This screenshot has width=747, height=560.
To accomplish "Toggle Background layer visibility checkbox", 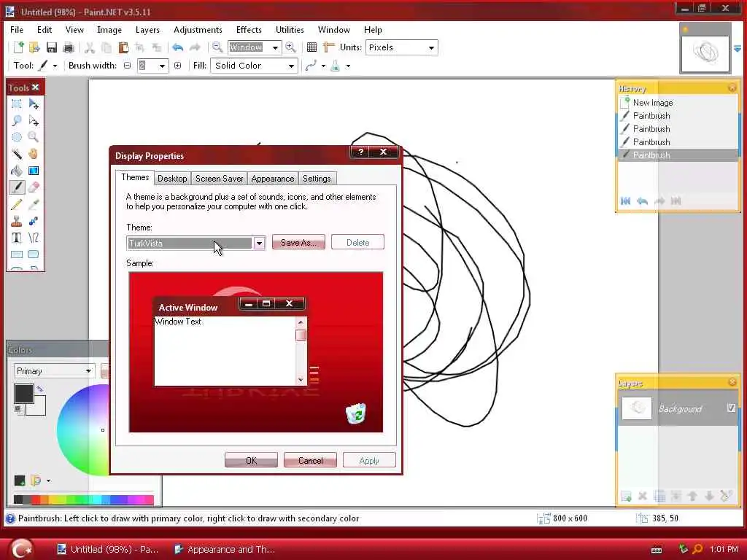I will [x=731, y=408].
